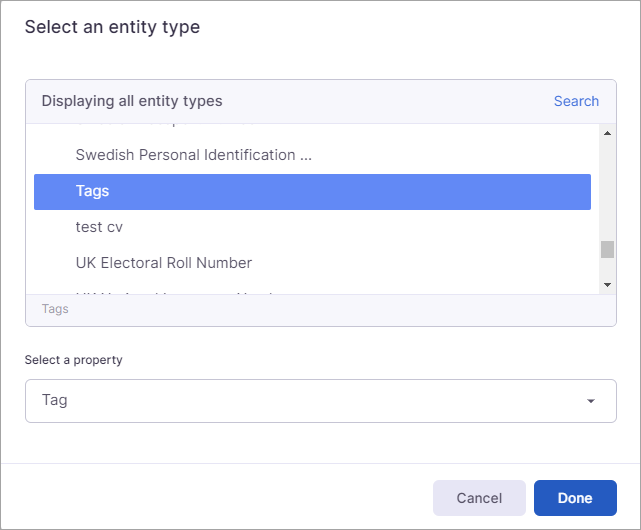Pick UK Electoral Roll Number entity
The image size is (641, 530).
point(163,263)
